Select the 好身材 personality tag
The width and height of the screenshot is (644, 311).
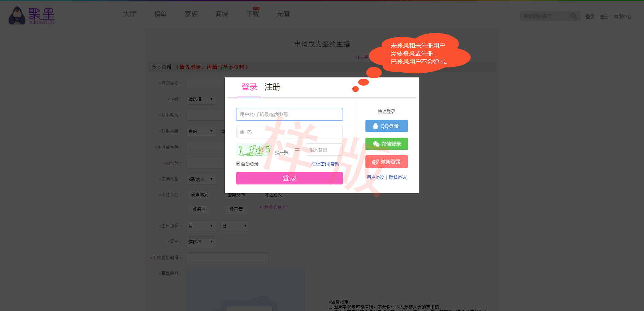click(199, 209)
